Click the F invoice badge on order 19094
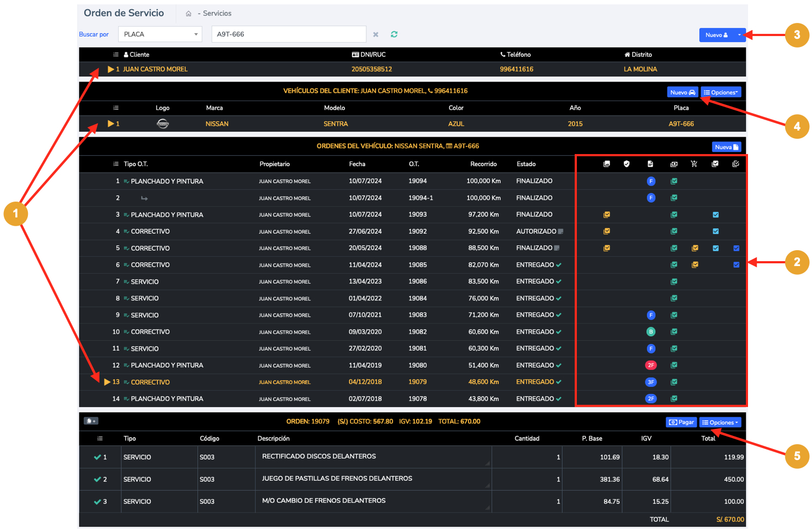The width and height of the screenshot is (812, 531). 651,181
